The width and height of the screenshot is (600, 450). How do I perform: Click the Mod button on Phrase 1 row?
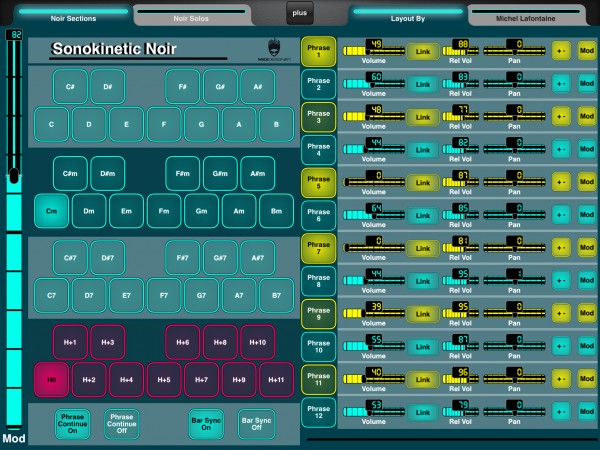point(587,51)
